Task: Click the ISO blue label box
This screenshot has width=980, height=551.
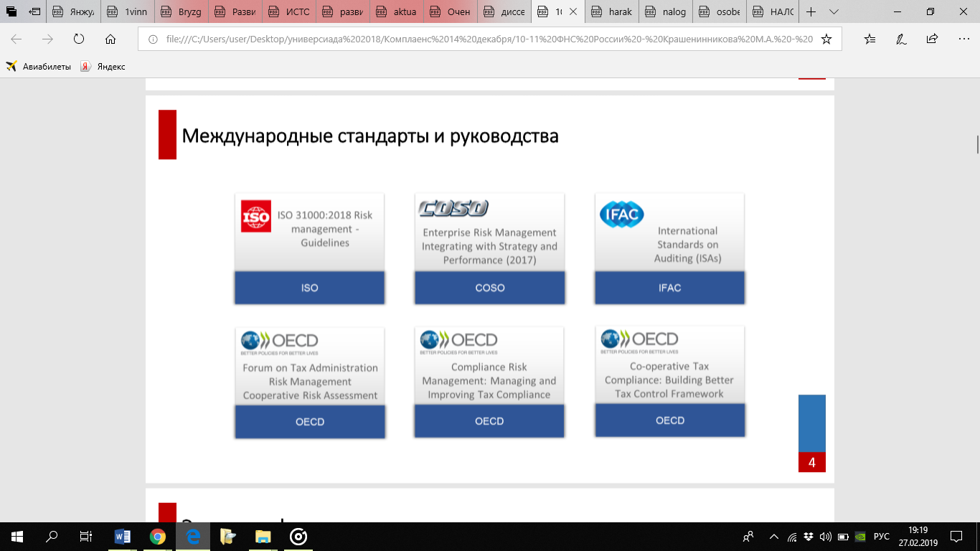Action: pos(310,288)
